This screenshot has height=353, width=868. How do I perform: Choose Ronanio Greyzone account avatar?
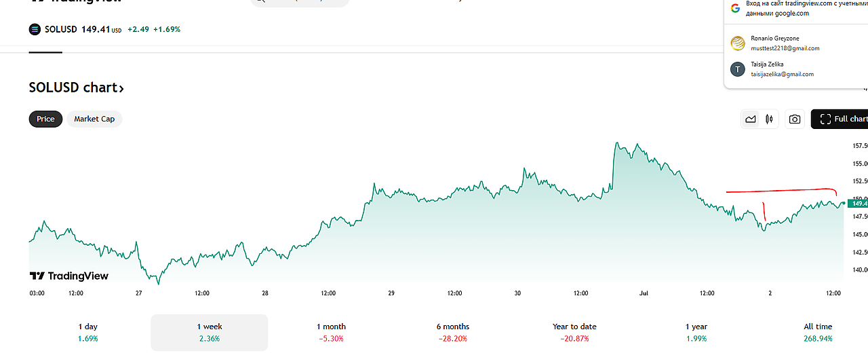[738, 43]
